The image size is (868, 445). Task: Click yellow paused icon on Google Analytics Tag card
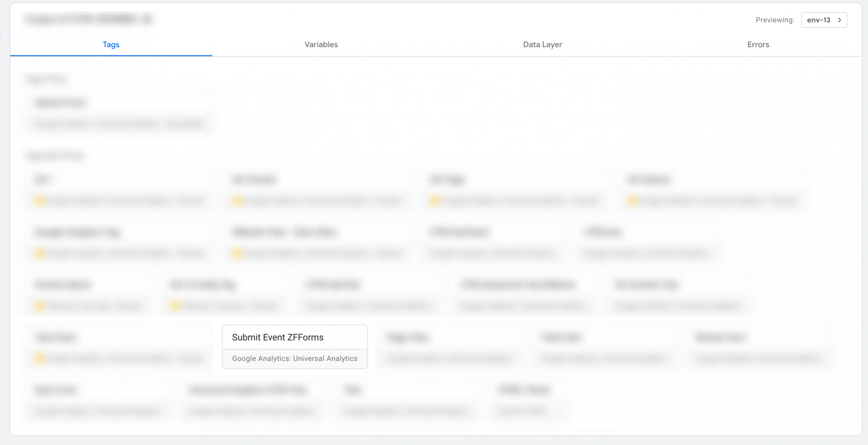click(40, 253)
